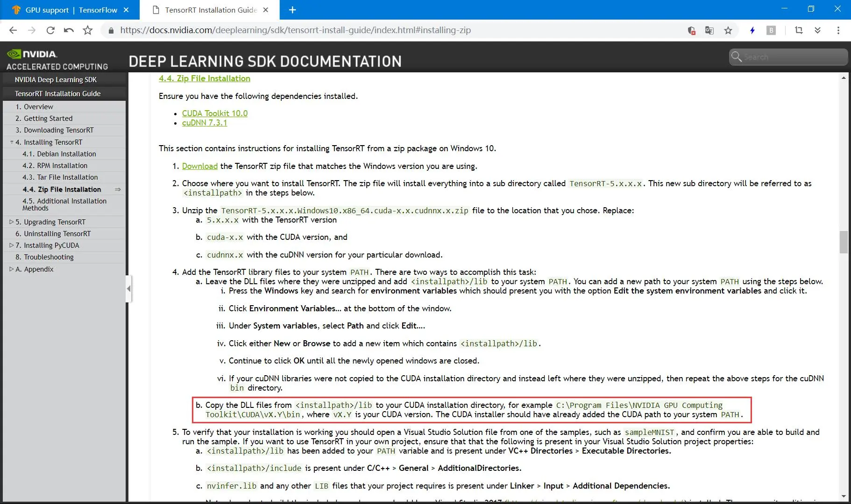Click the scrollbar up arrow
This screenshot has height=504, width=851.
pos(844,78)
